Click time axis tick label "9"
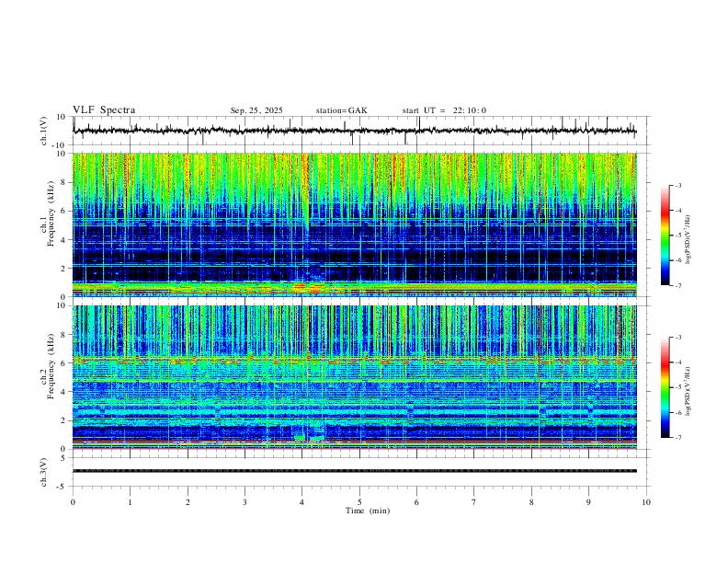 [x=588, y=502]
